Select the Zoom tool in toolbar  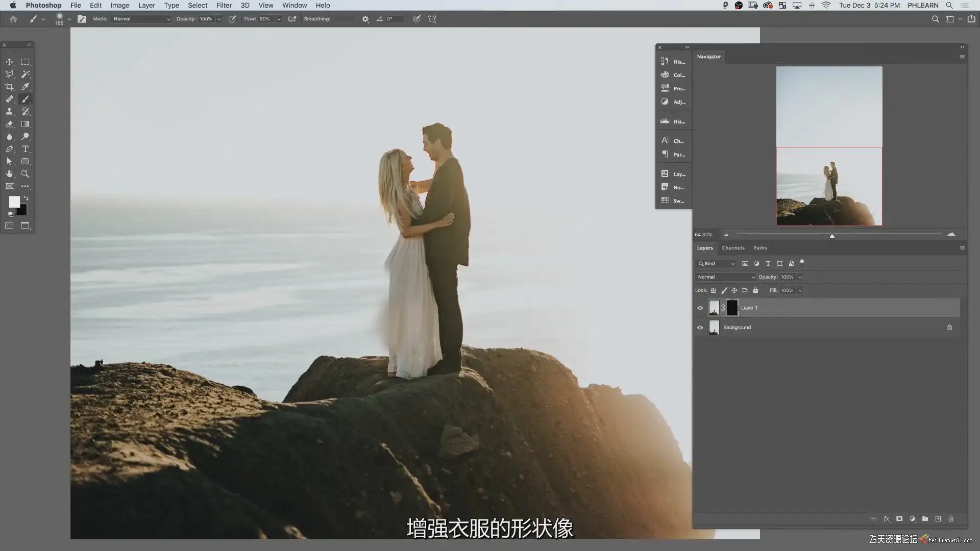[25, 174]
